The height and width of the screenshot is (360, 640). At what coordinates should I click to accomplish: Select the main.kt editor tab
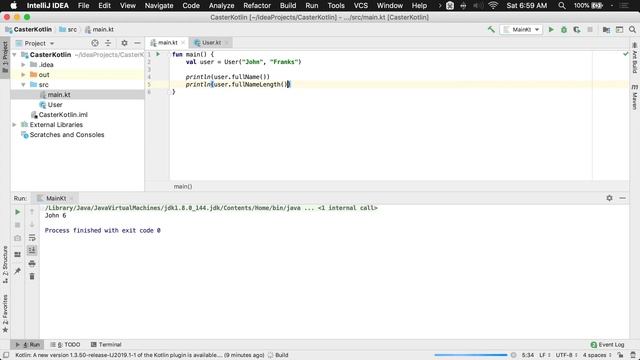(167, 42)
